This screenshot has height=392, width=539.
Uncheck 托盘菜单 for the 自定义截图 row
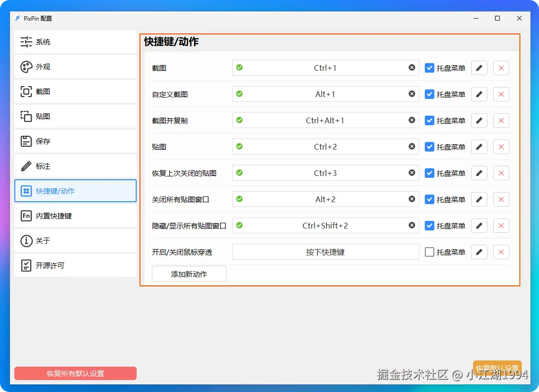coord(430,94)
